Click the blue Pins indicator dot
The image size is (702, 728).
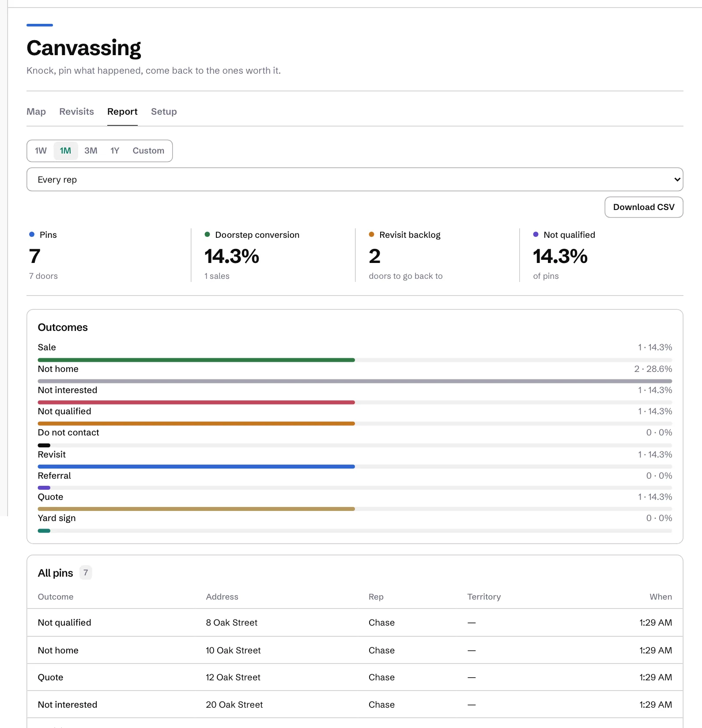[x=32, y=235]
